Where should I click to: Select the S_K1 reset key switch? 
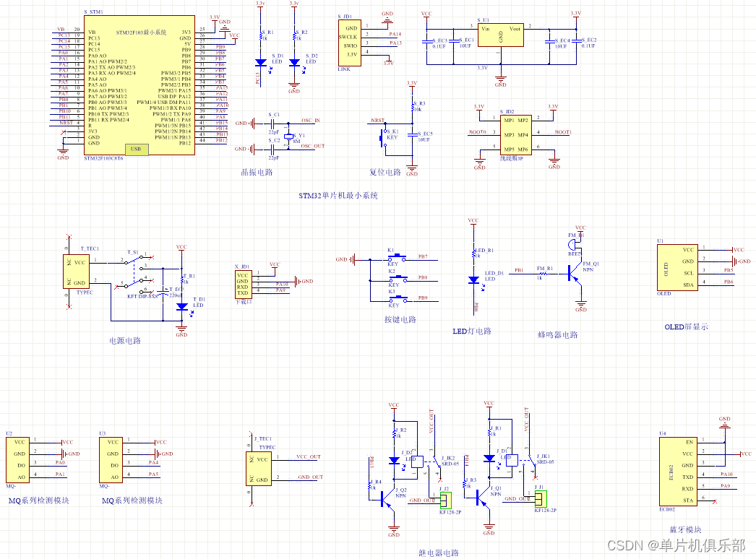pos(385,138)
